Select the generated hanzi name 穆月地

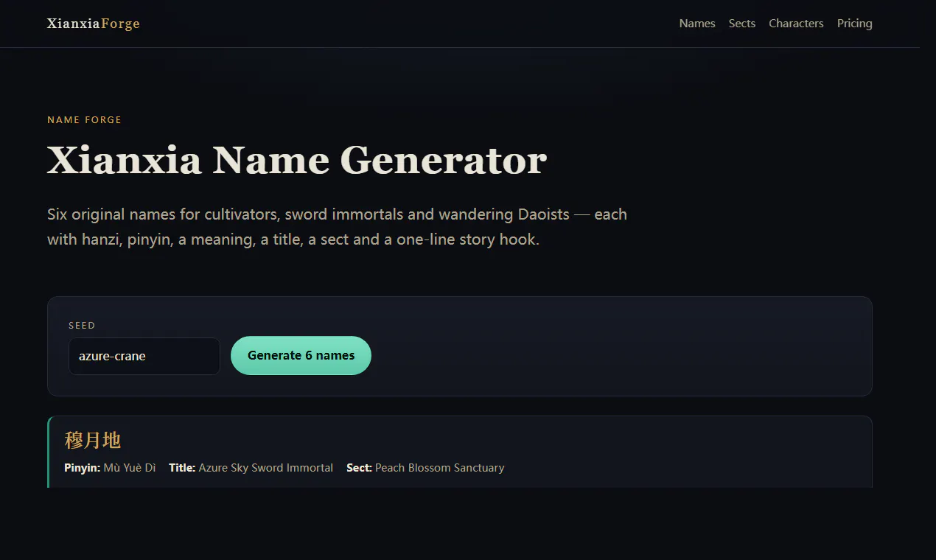(93, 441)
